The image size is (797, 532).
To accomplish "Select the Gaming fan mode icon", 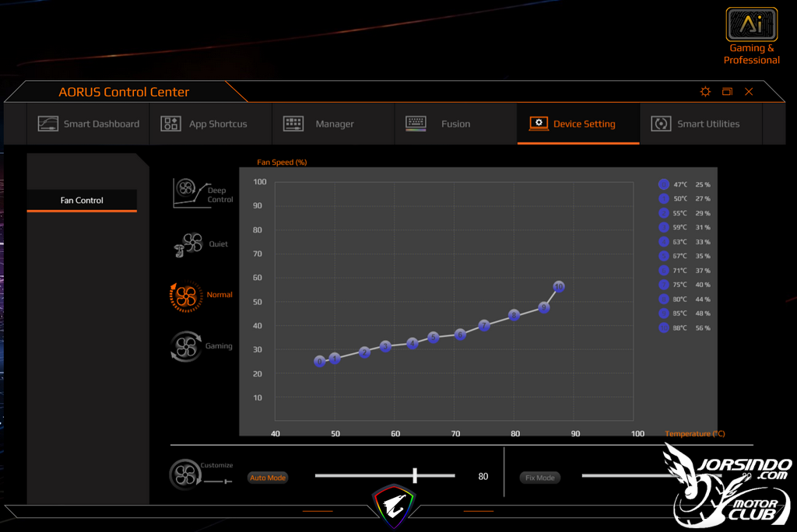I will pyautogui.click(x=186, y=347).
